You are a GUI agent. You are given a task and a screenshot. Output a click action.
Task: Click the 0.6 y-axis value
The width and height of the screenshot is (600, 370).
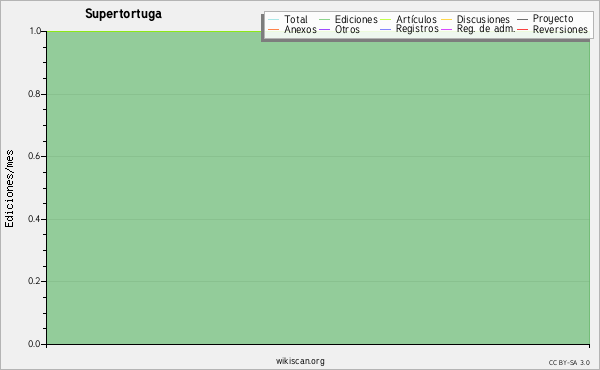pos(34,156)
